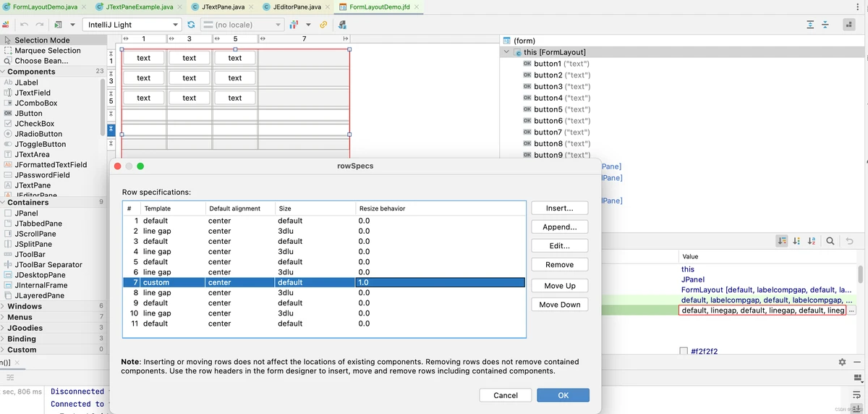Click the gear settings icon in bottom panel
This screenshot has width=868, height=414.
pos(842,362)
